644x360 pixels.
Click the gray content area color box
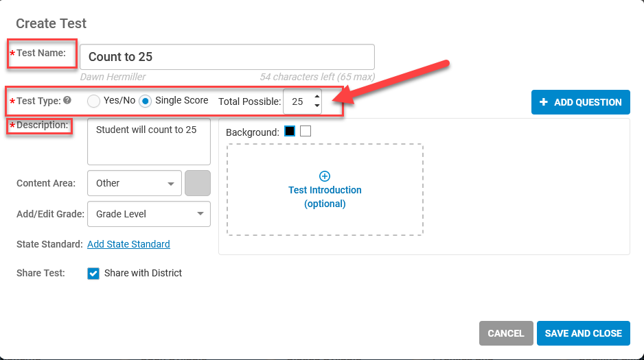[x=198, y=183]
